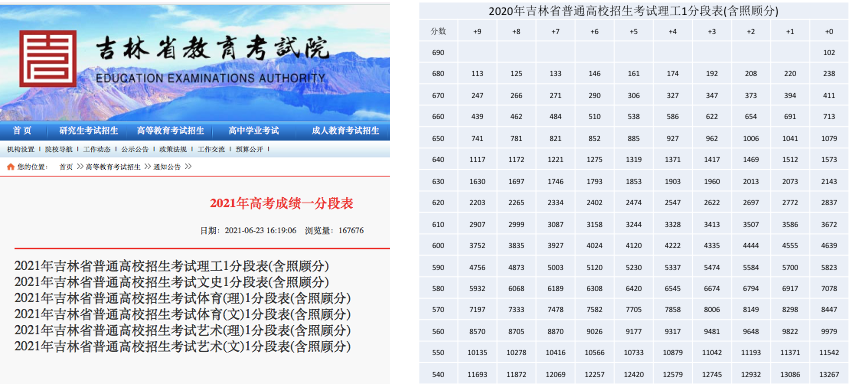Click the +9 column header
The width and height of the screenshot is (850, 385).
pyautogui.click(x=477, y=31)
